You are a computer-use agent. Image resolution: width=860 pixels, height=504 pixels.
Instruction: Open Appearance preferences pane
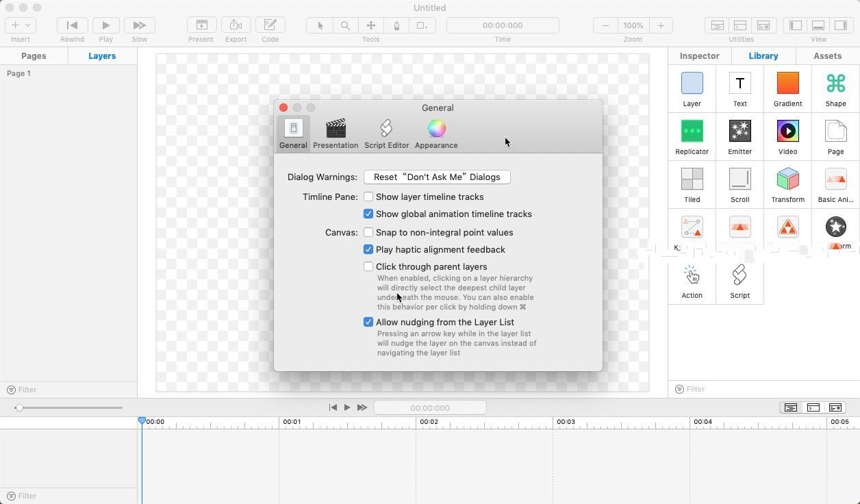pyautogui.click(x=436, y=134)
